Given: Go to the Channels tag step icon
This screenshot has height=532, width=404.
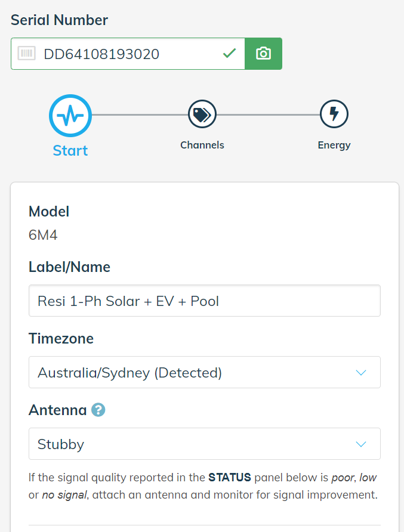Looking at the screenshot, I should [202, 115].
